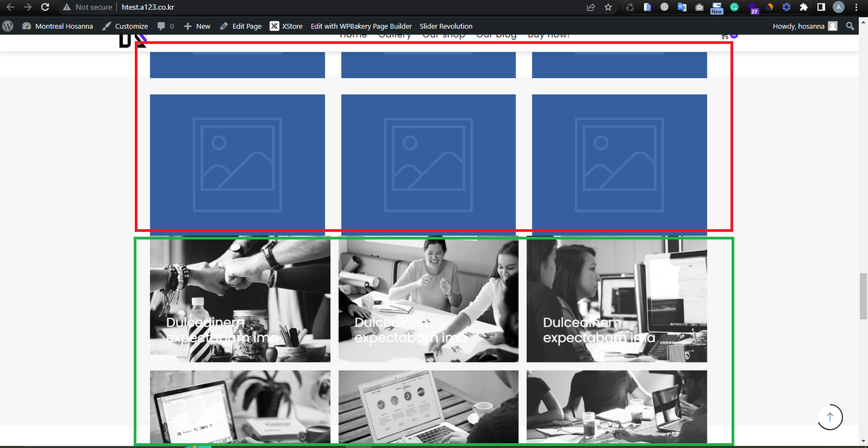Viewport: 868px width, 448px height.
Task: Open the laptop and glasses desk photo
Action: [x=616, y=407]
